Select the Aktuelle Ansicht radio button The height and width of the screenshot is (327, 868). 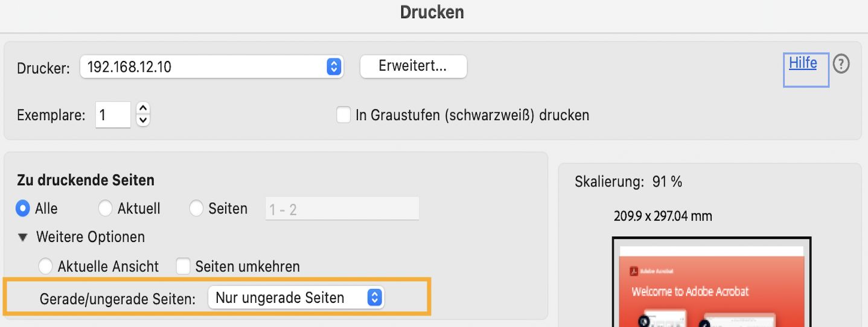[45, 266]
